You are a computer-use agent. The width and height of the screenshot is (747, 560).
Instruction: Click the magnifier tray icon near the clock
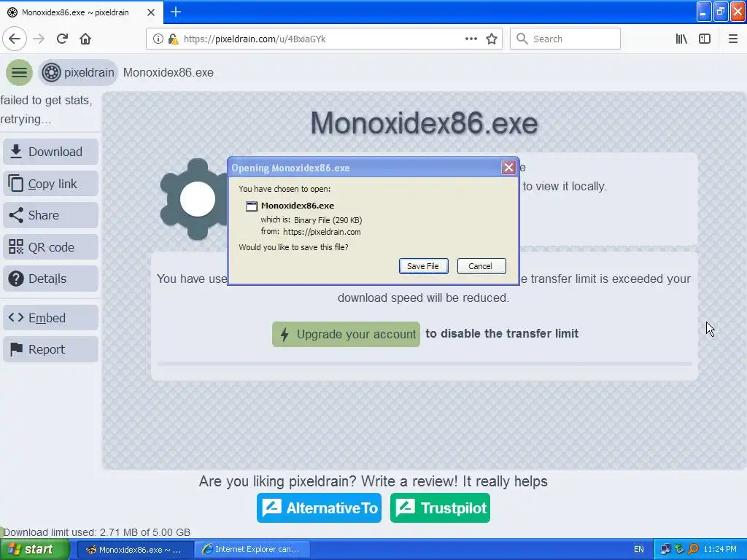coord(693,549)
